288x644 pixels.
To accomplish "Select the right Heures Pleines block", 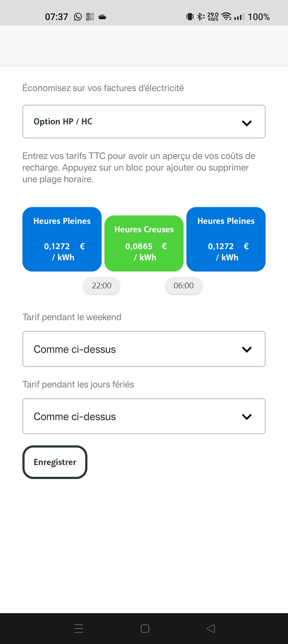I will [x=226, y=239].
